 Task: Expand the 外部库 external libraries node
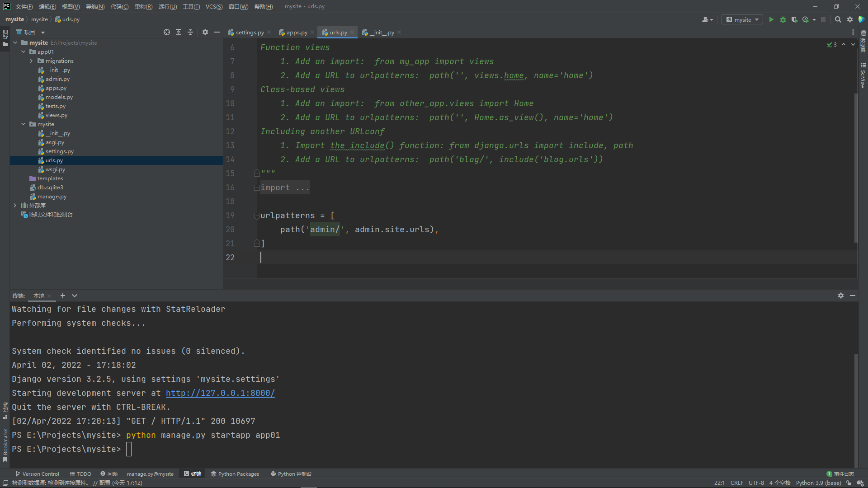pos(15,205)
